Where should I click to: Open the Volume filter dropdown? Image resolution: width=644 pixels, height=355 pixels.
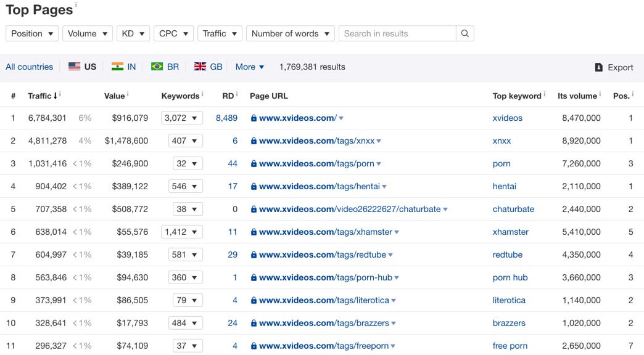click(88, 34)
